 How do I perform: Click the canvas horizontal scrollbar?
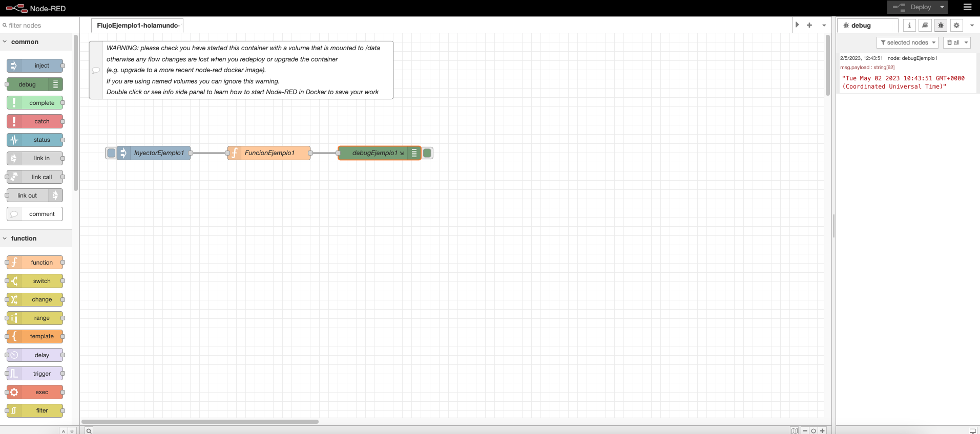[x=200, y=422]
